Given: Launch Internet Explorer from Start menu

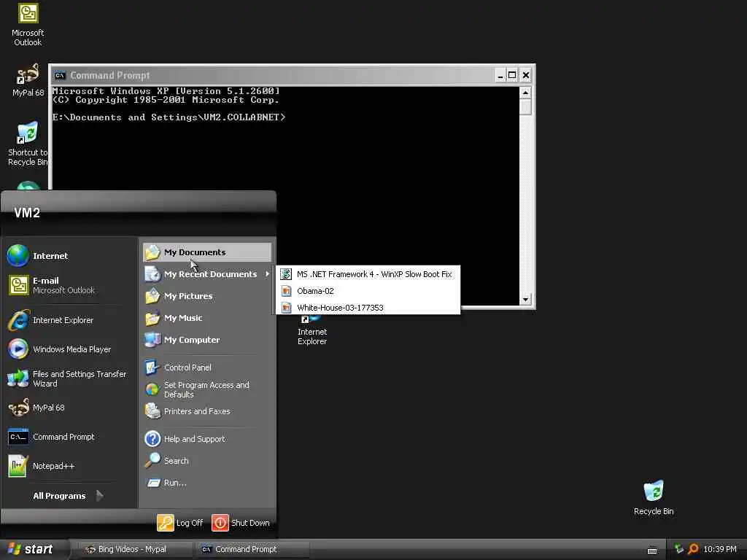Looking at the screenshot, I should (x=69, y=320).
